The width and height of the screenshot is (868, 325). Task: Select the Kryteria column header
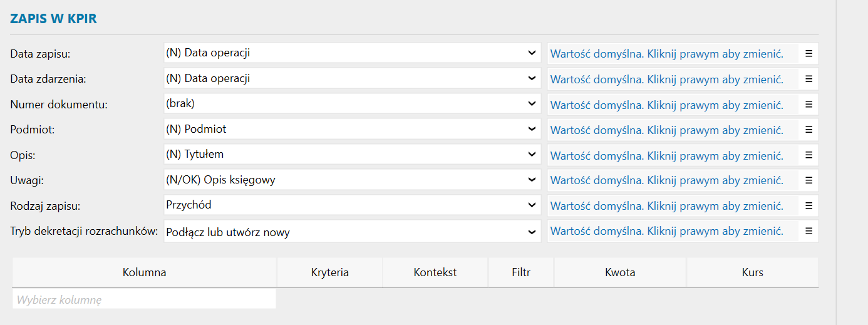(329, 272)
